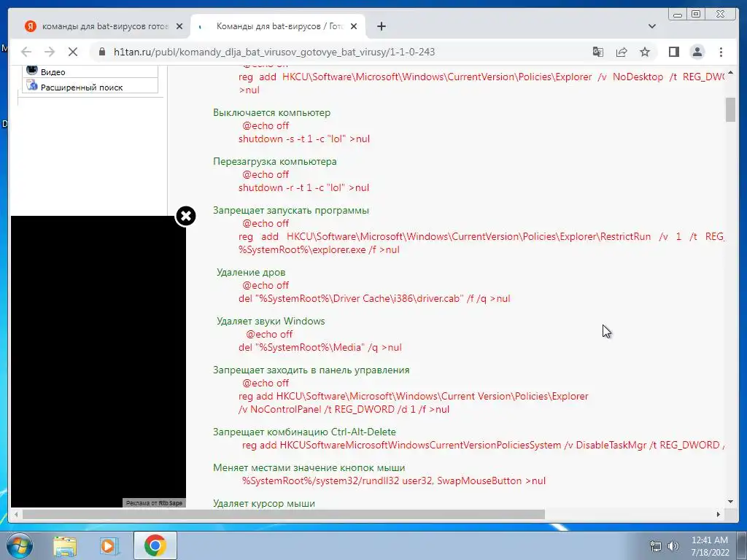The image size is (747, 560).
Task: Click the scroll up arrow
Action: 730,73
